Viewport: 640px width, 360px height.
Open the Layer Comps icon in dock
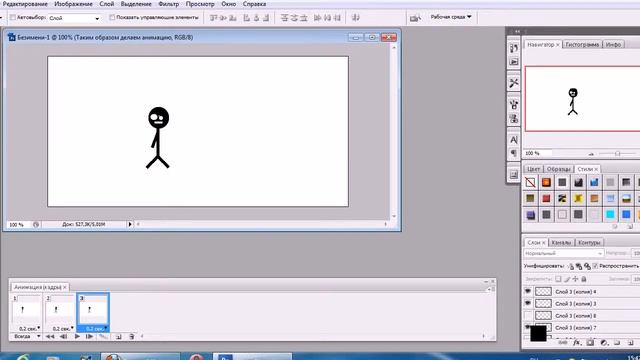[513, 175]
